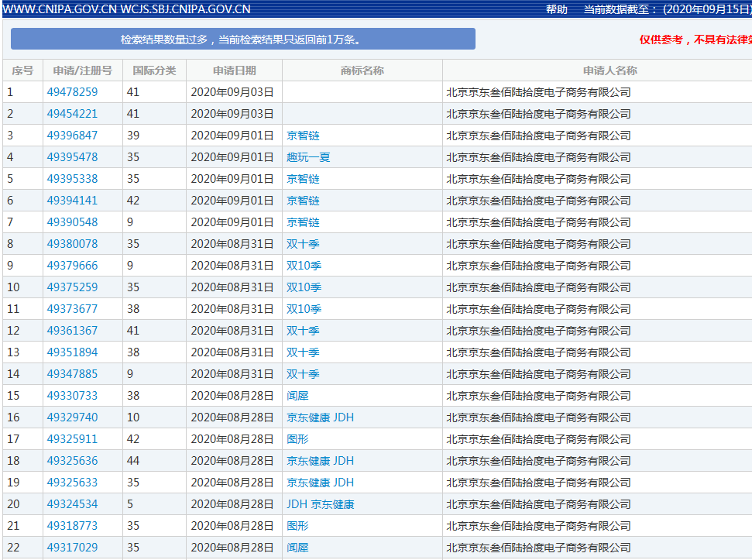The height and width of the screenshot is (560, 752).
Task: Open 京智链 trademark in row 3
Action: (x=303, y=136)
